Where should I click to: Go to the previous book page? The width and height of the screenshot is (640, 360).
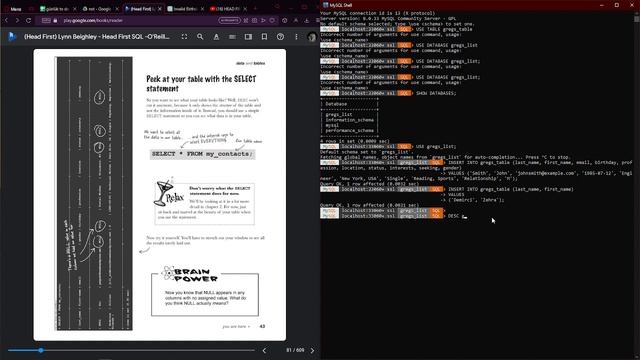click(264, 350)
